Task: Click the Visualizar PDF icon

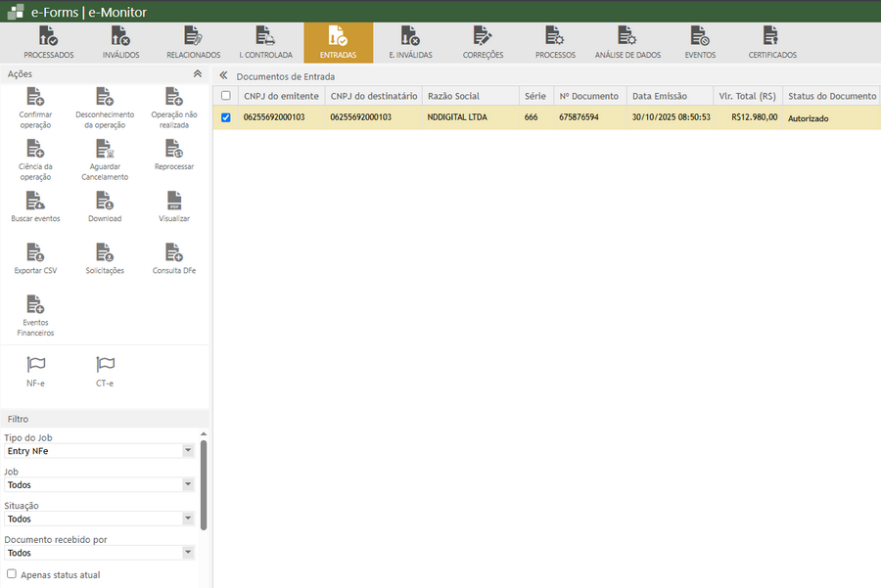Action: coord(174,201)
